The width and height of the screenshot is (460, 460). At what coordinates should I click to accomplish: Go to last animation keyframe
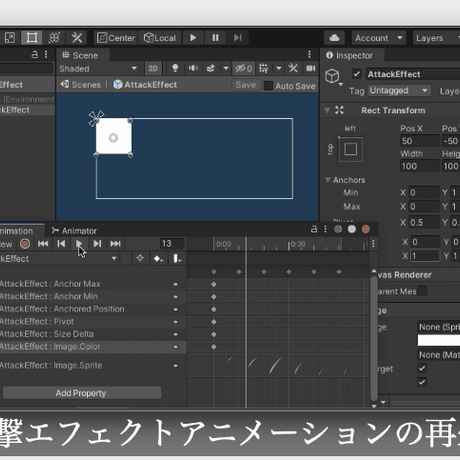click(x=115, y=244)
